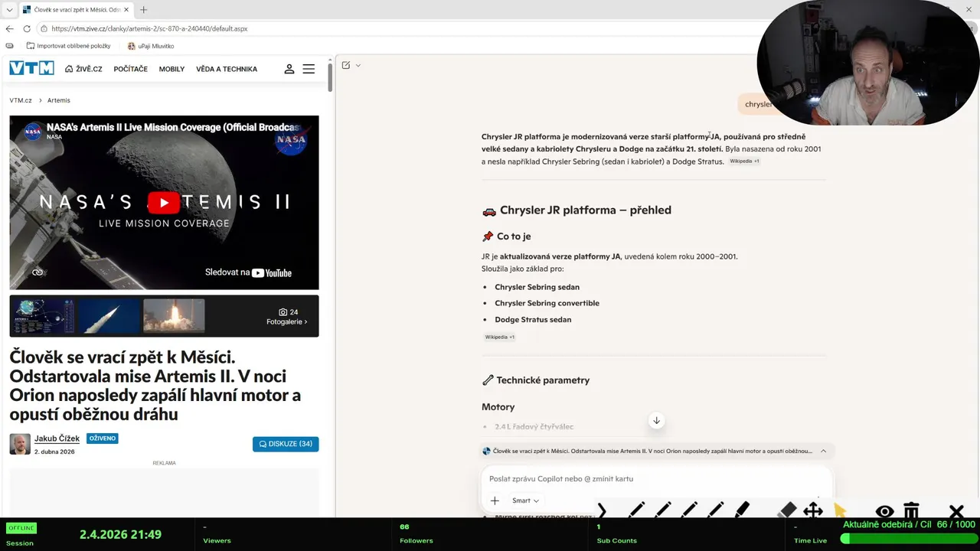Open the VĚDA A TECHNIKA section
Screen dimensions: 980x551
pos(227,69)
